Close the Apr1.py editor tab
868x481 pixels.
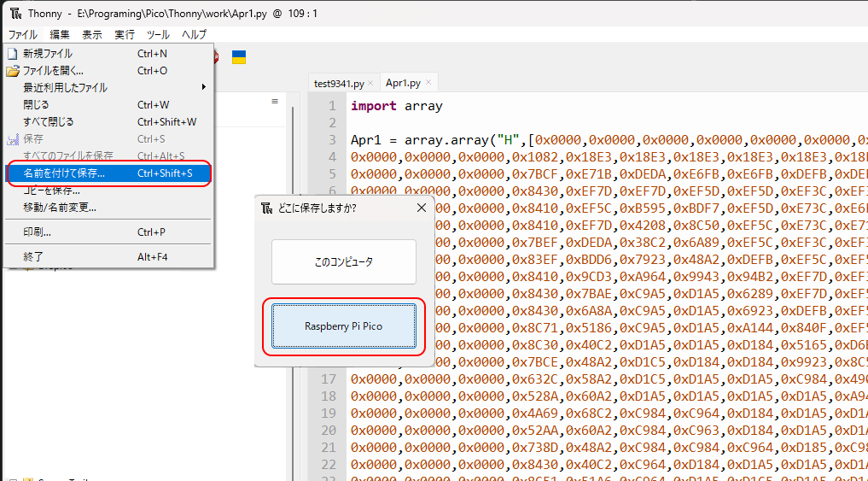428,83
